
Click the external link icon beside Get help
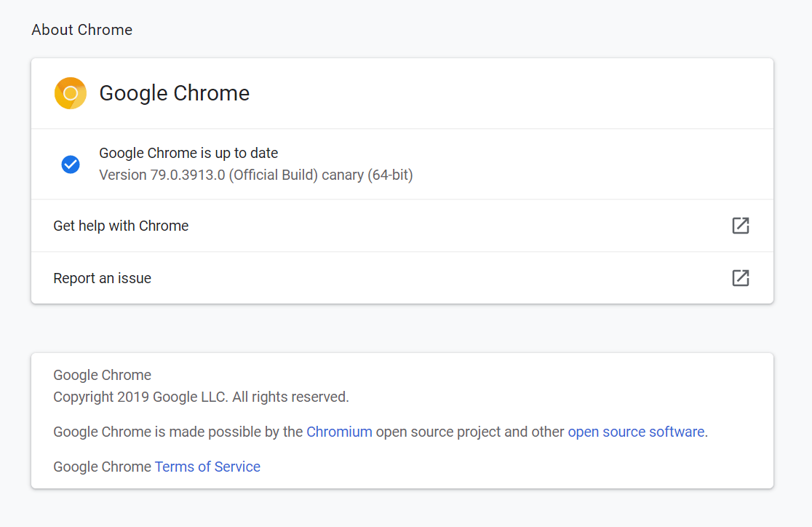740,226
